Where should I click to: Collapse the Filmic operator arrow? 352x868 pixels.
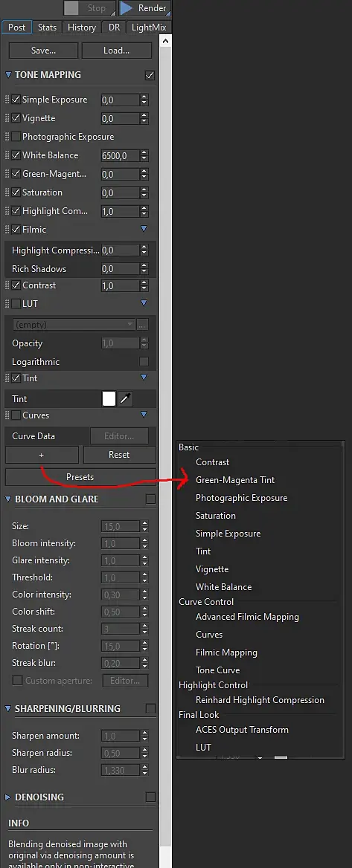(144, 229)
